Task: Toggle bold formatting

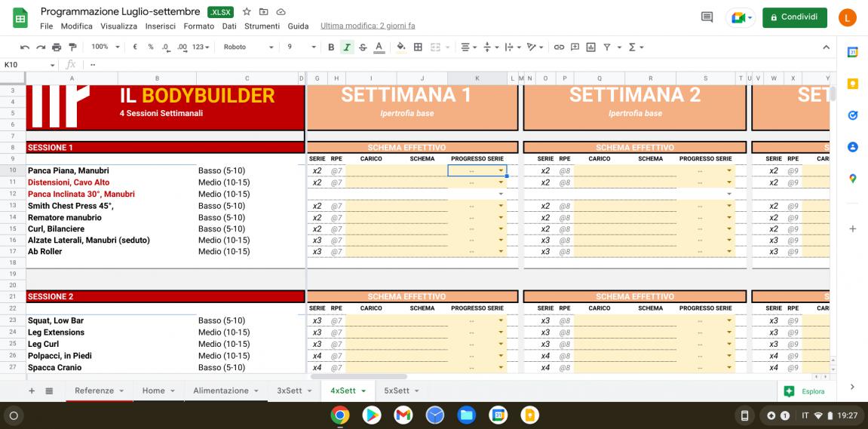Action: (x=330, y=47)
